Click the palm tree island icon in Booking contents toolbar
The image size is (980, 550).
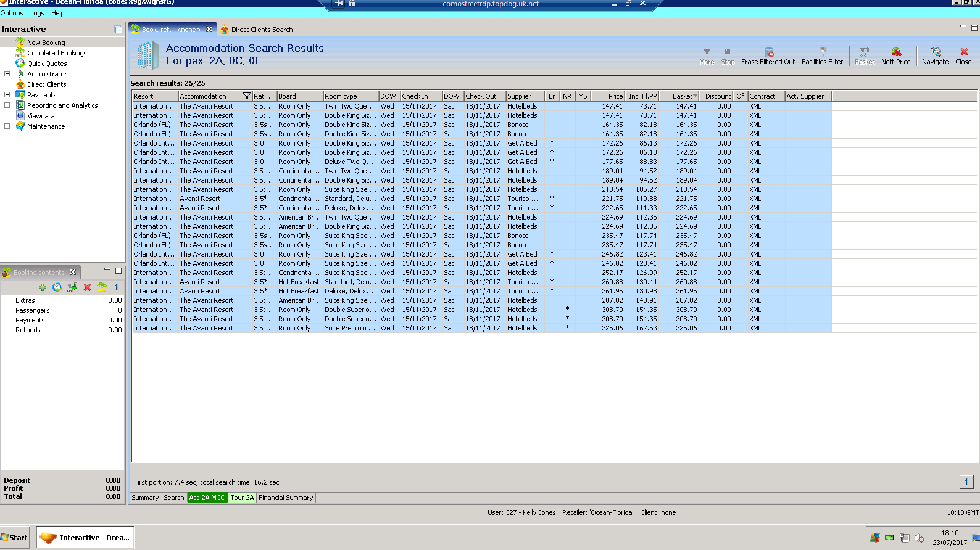102,287
